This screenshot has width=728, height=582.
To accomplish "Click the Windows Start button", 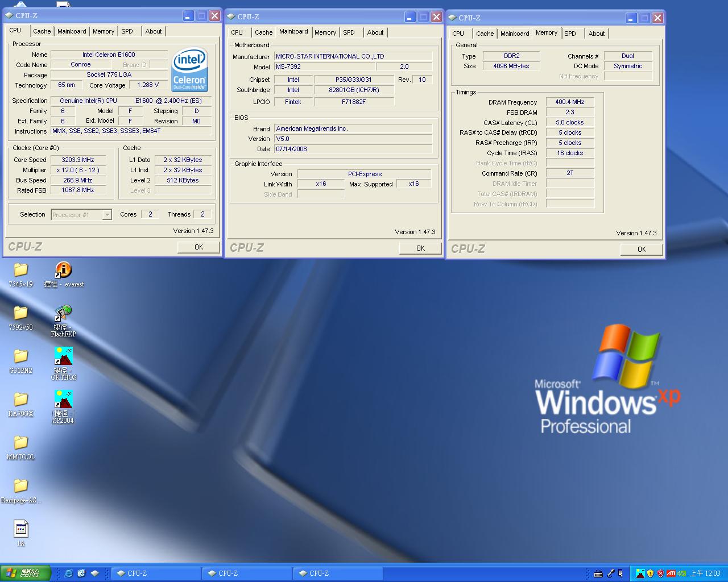I will tap(25, 573).
